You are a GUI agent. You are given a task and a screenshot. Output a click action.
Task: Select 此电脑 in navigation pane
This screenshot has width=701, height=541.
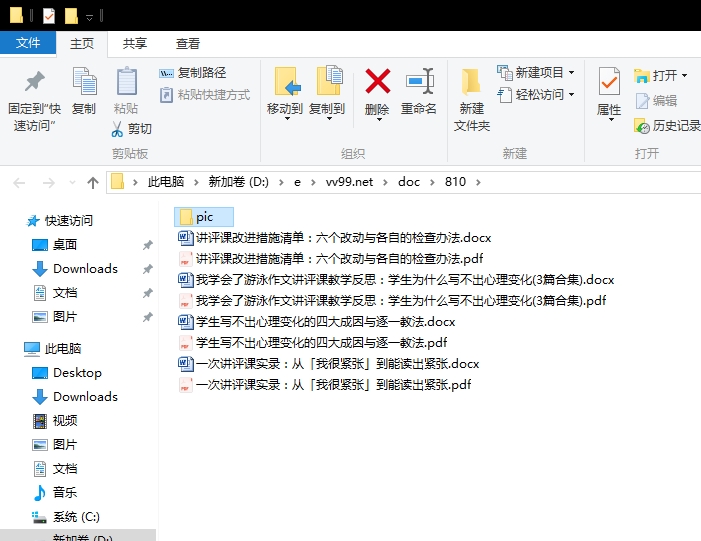tap(52, 348)
